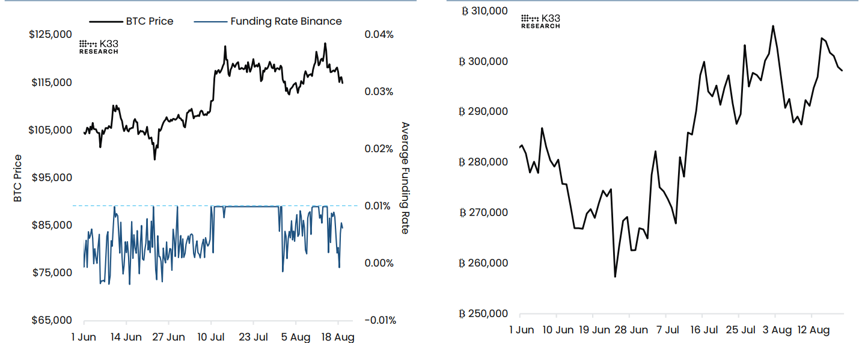Click the 3 Aug date label
The width and height of the screenshot is (868, 343).
(x=777, y=330)
